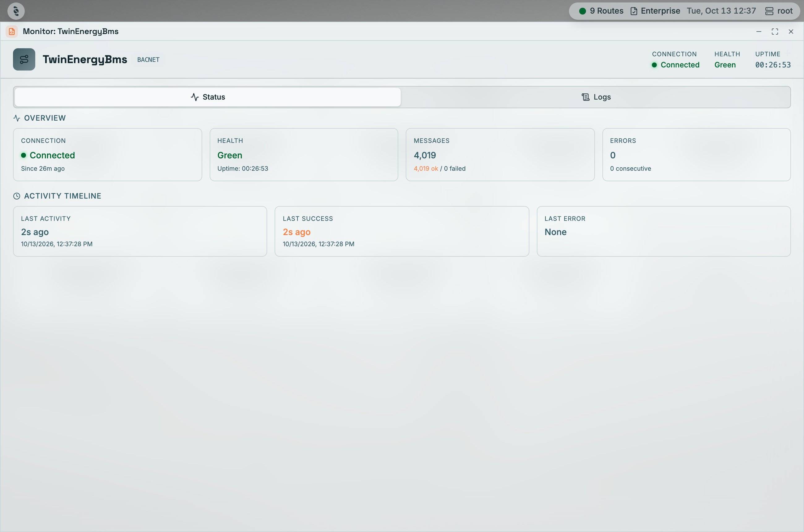Select the Connection overview card
The width and height of the screenshot is (804, 532).
(108, 155)
